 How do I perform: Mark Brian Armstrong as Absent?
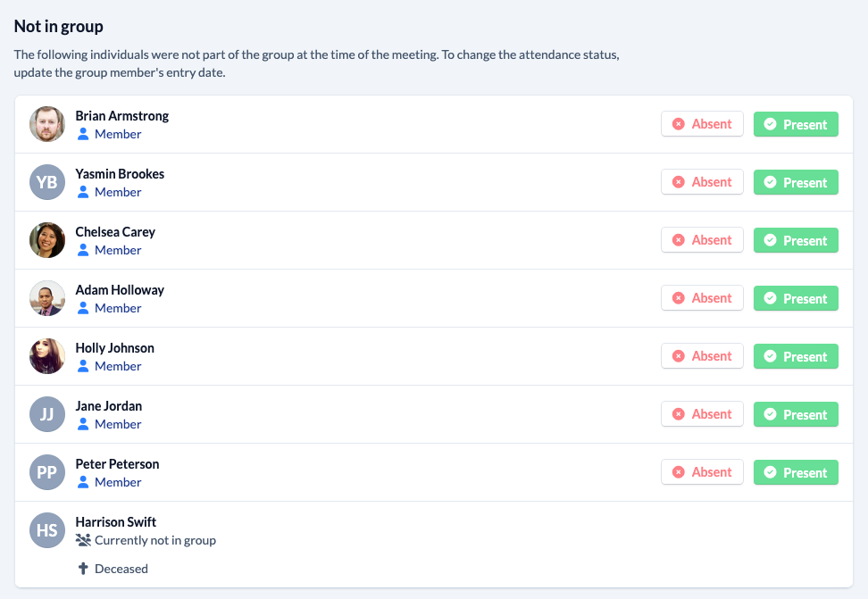(702, 124)
